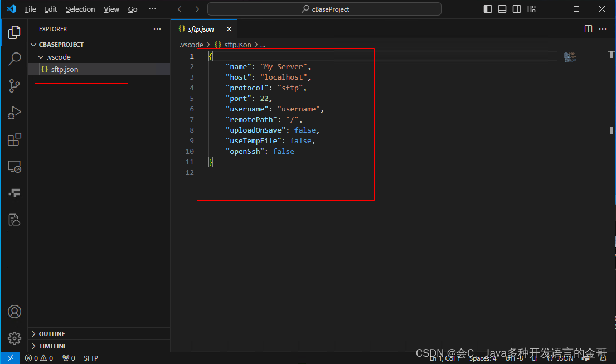Click the ports indicator in the status bar

tap(68, 358)
